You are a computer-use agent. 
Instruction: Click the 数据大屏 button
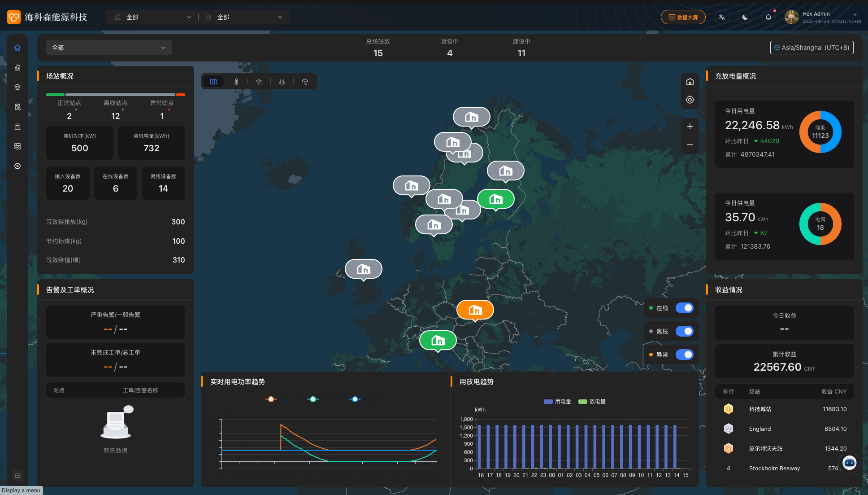pyautogui.click(x=683, y=17)
